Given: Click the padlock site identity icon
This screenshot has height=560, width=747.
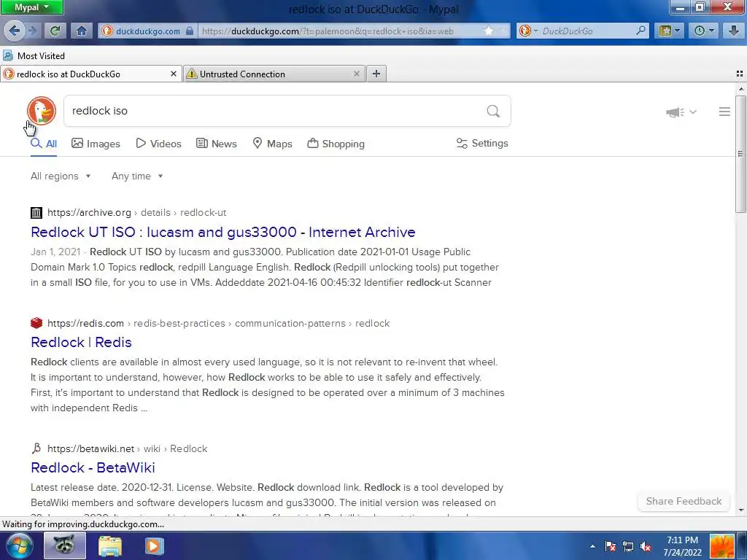Looking at the screenshot, I should [190, 31].
